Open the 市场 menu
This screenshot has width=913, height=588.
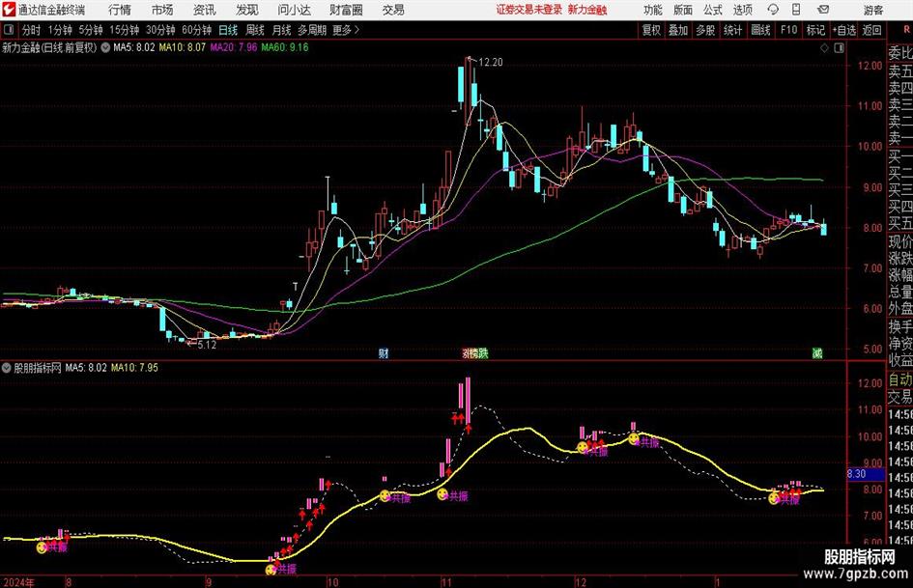coord(162,10)
